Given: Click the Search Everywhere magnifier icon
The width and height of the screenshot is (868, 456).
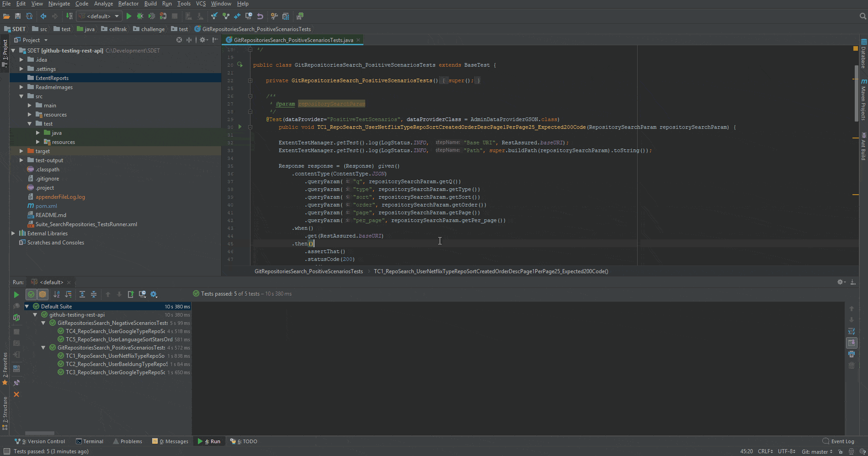Looking at the screenshot, I should coord(863,16).
